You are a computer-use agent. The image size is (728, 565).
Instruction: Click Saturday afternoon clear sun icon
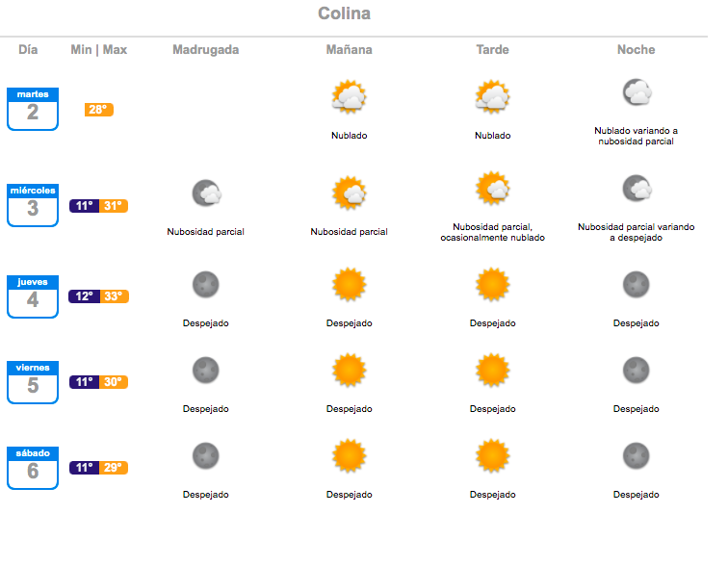[x=492, y=455]
